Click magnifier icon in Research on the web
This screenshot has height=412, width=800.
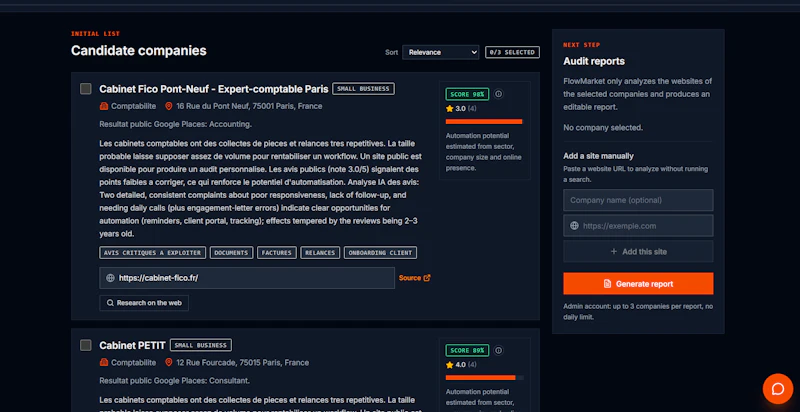tap(110, 303)
